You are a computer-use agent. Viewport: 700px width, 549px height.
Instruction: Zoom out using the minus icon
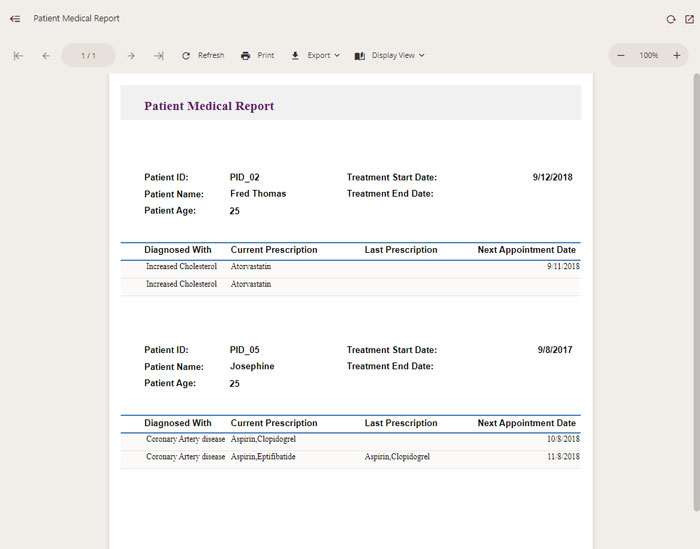point(621,56)
